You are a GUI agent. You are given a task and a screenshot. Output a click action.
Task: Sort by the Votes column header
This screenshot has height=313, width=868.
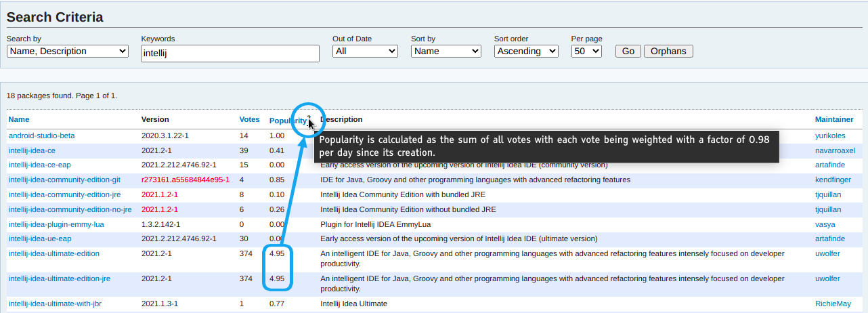(x=249, y=119)
